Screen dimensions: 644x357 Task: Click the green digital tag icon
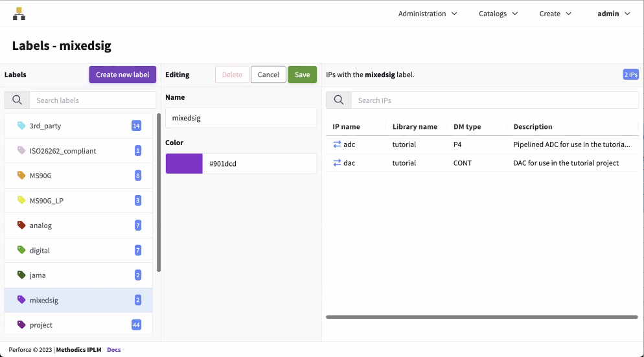21,250
